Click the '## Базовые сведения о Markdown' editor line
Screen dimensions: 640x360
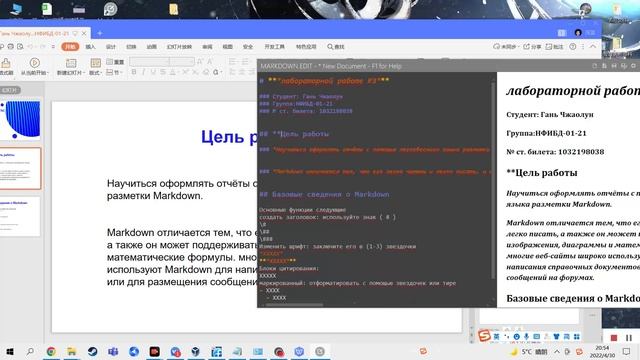tap(324, 194)
